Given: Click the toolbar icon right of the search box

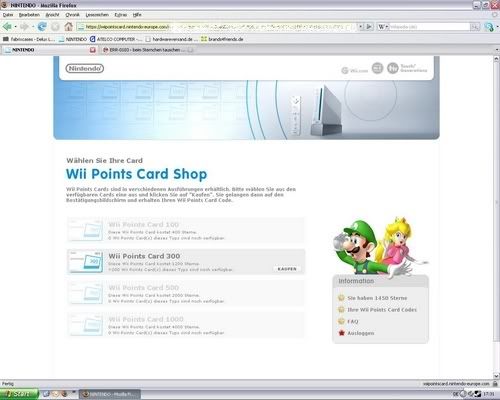Looking at the screenshot, I should (489, 27).
